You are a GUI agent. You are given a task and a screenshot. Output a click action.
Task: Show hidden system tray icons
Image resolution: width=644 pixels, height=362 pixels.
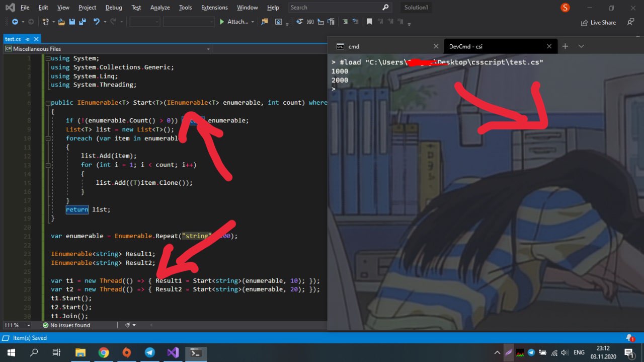pos(497,352)
